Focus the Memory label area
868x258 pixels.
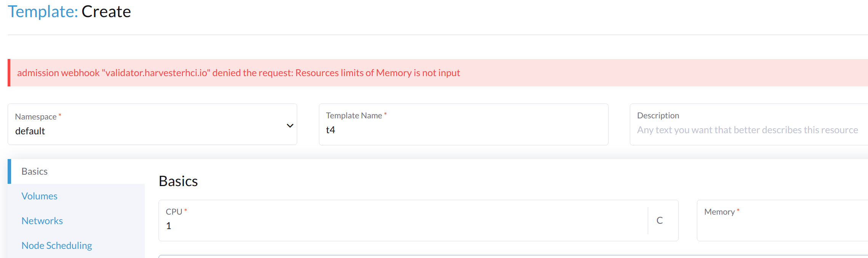coord(719,211)
